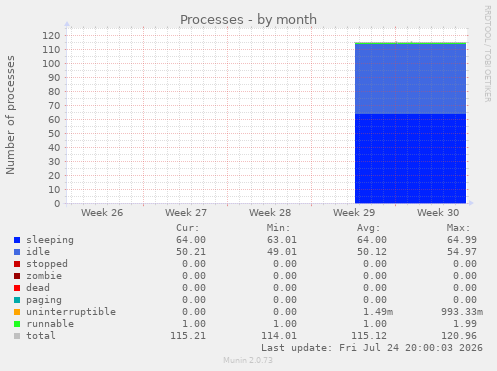The width and height of the screenshot is (497, 371).
Task: Click the dead legend color swatch
Action: (x=17, y=288)
